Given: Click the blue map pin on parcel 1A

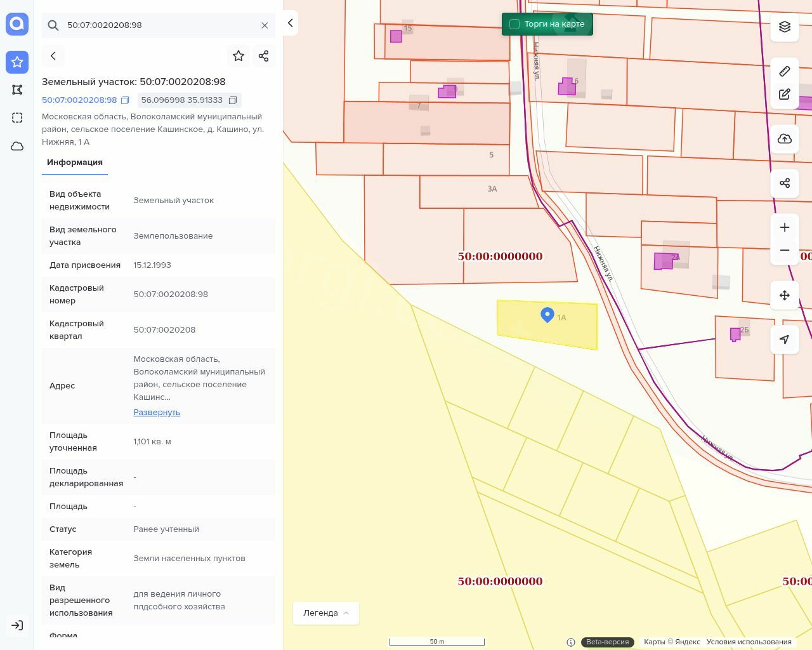Looking at the screenshot, I should tap(547, 314).
